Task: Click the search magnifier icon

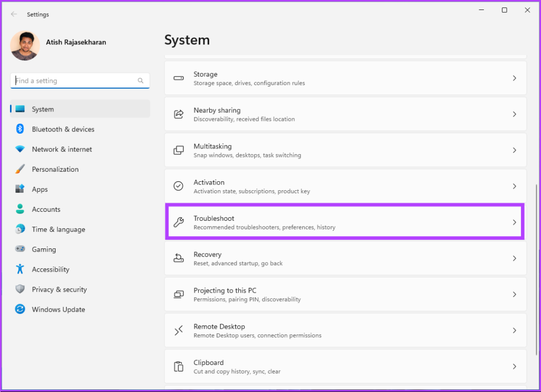Action: [x=141, y=81]
